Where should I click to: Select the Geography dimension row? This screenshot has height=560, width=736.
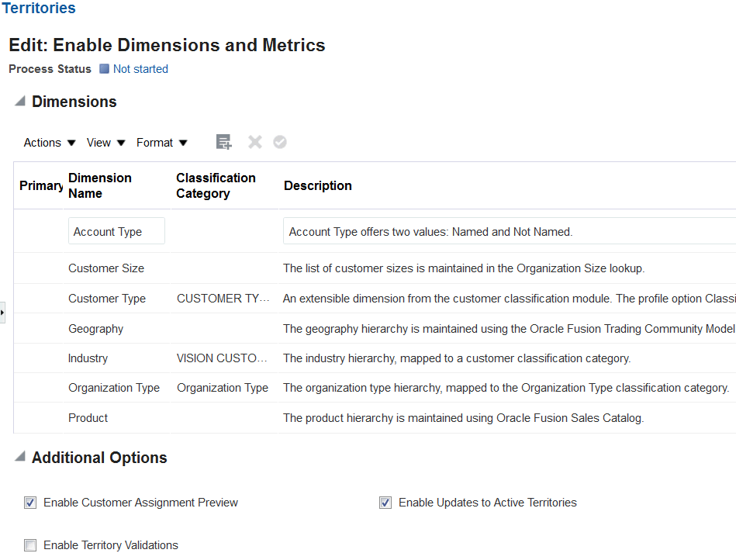click(x=96, y=329)
